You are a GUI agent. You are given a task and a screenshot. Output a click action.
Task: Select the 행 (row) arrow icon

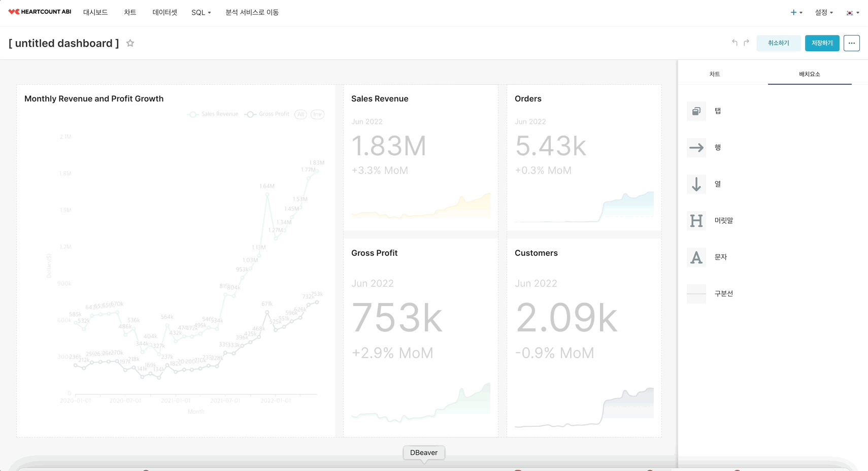click(696, 148)
